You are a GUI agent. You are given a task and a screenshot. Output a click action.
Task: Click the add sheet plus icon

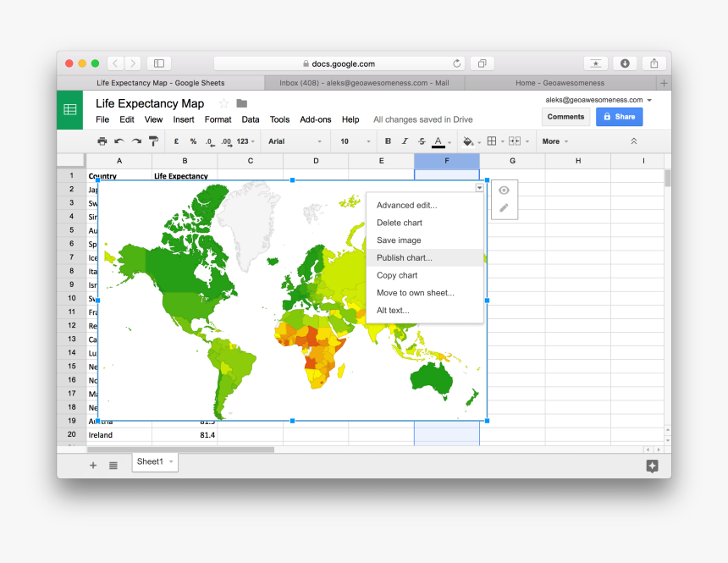coord(93,465)
